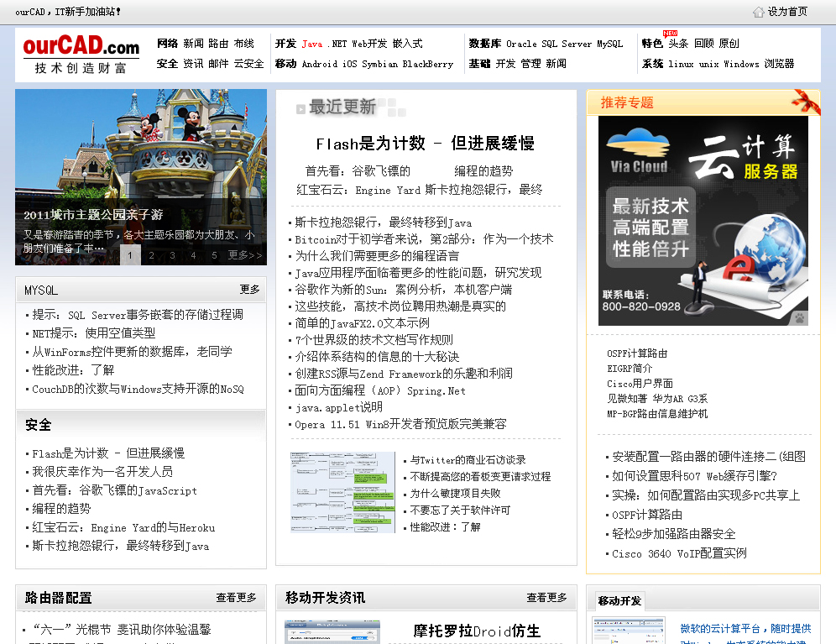Go to the Java section link

[x=312, y=44]
